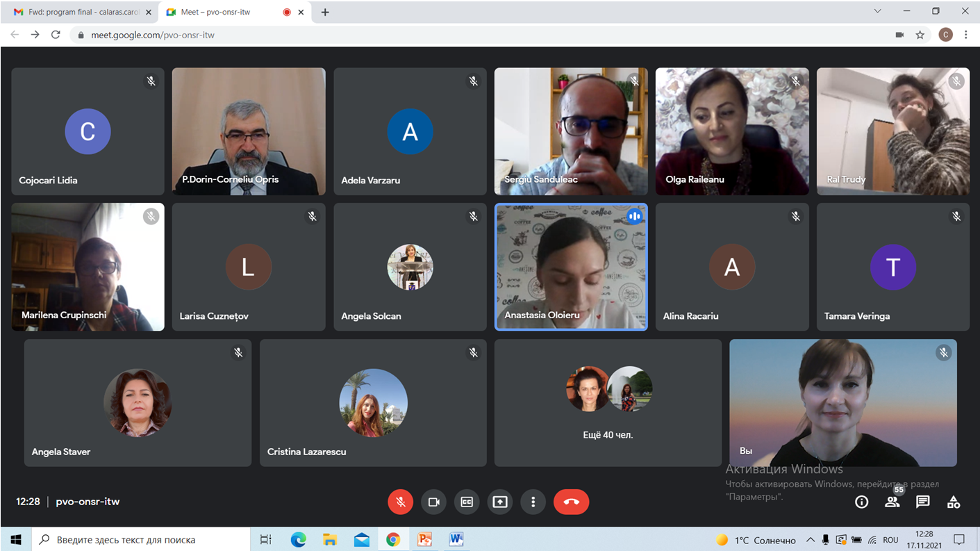Click Adela Varzaru's avatar letter A
Image resolution: width=980 pixels, height=551 pixels.
(x=410, y=131)
